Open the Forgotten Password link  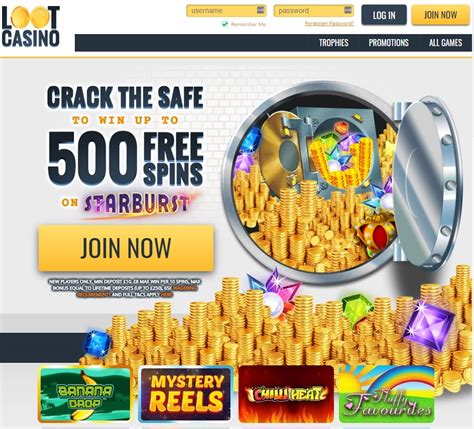pos(329,23)
